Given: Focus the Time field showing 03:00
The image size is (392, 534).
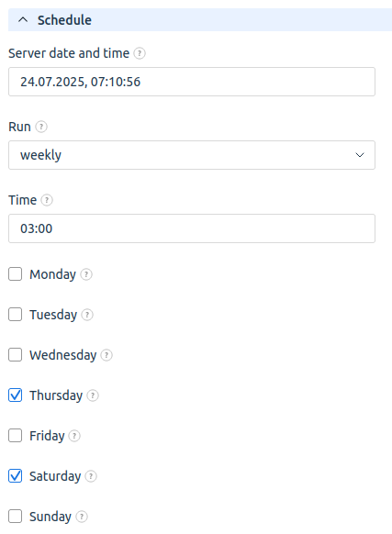Looking at the screenshot, I should point(192,228).
